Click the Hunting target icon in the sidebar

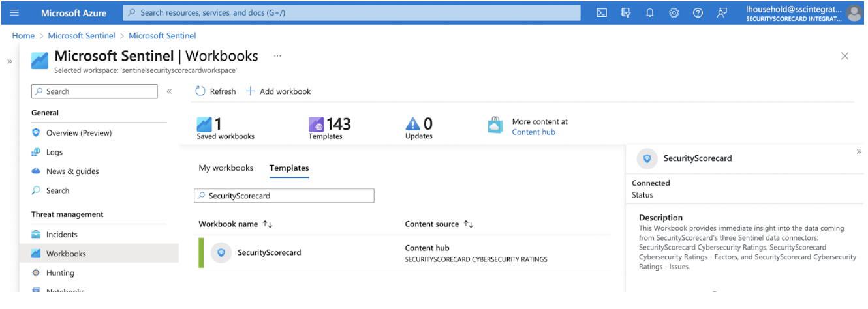point(36,273)
